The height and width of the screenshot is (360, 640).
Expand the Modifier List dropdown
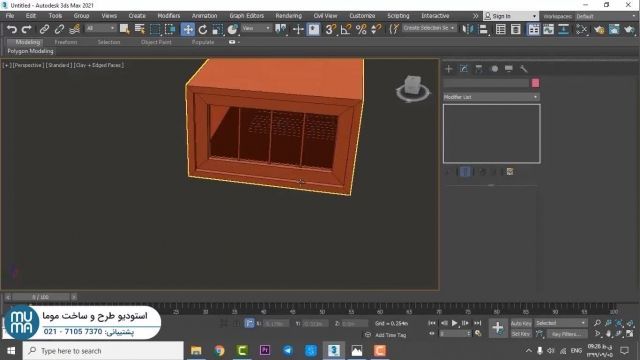(491, 97)
